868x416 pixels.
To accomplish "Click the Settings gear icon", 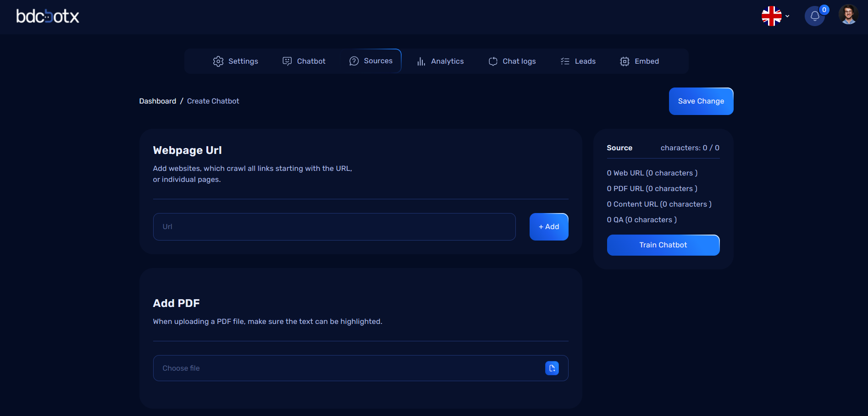I will coord(218,61).
